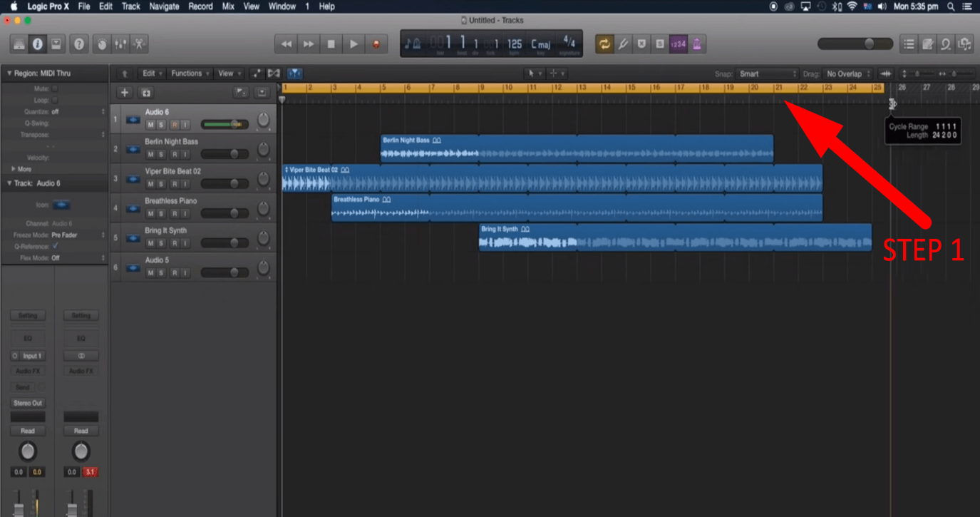Open the Snap dropdown set to Smart
Image resolution: width=980 pixels, height=517 pixels.
(x=768, y=73)
